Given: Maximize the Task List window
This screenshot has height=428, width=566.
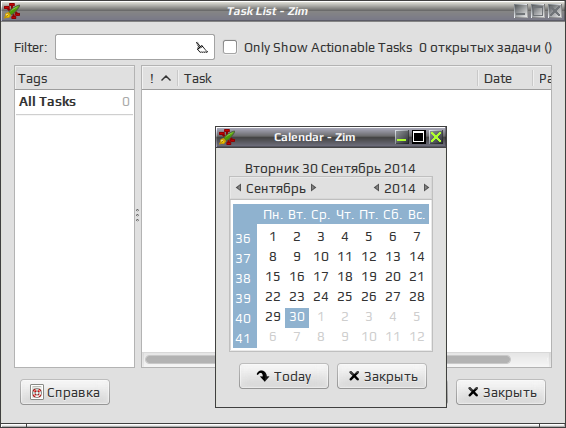Looking at the screenshot, I should [x=538, y=11].
